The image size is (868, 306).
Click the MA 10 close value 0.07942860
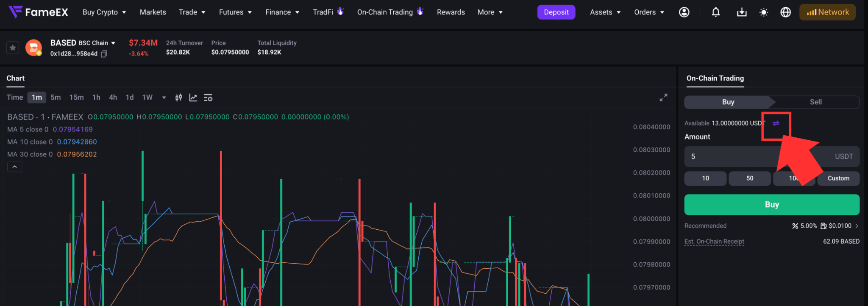coord(77,142)
